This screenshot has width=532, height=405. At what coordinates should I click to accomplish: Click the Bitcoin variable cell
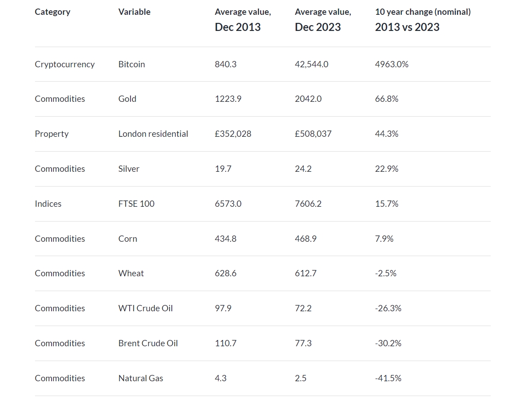(x=131, y=64)
